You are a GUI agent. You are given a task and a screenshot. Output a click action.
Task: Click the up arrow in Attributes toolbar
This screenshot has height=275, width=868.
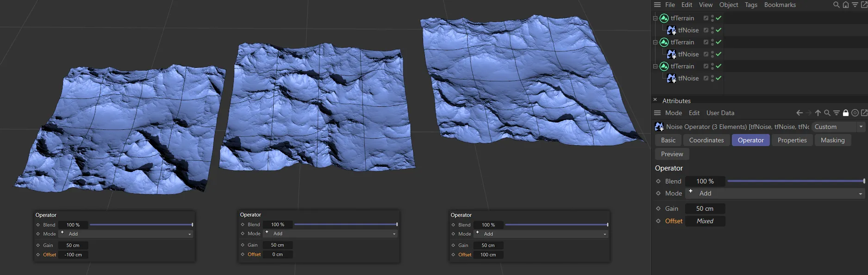[x=818, y=113]
